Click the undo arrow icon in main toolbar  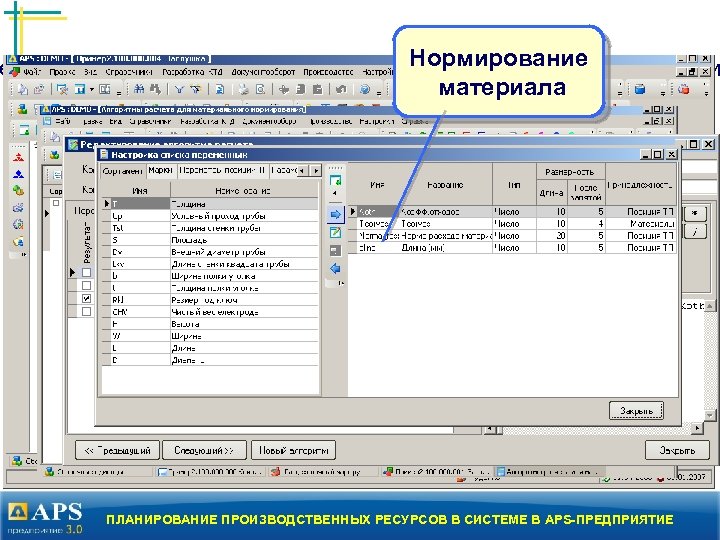click(x=340, y=89)
